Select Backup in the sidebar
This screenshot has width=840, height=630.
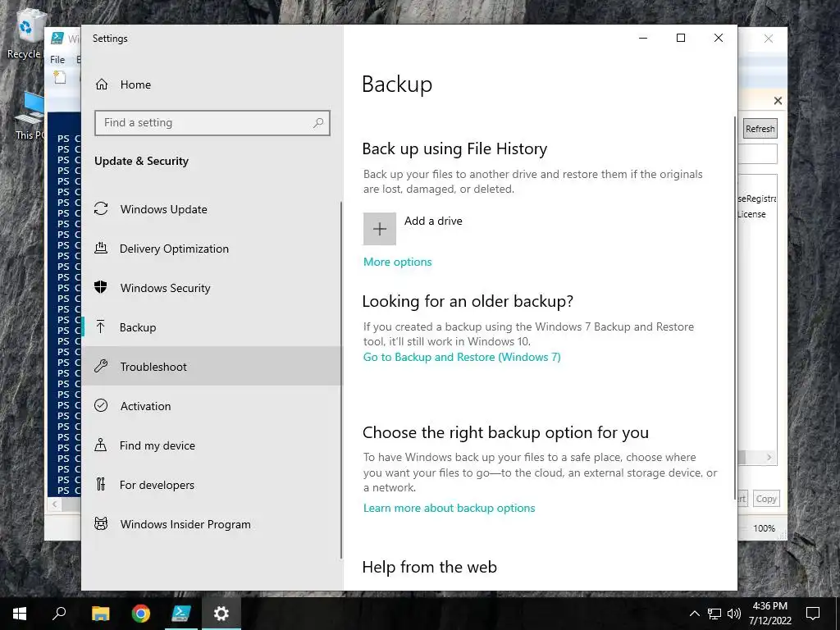click(x=212, y=327)
